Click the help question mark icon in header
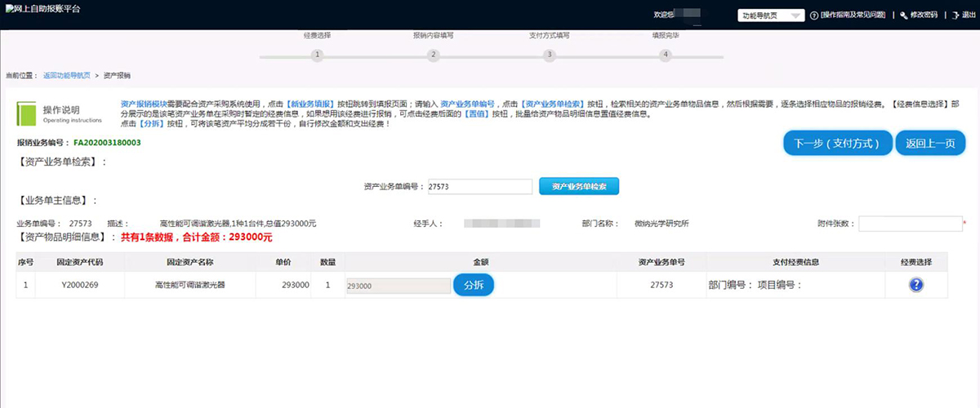 [x=814, y=16]
